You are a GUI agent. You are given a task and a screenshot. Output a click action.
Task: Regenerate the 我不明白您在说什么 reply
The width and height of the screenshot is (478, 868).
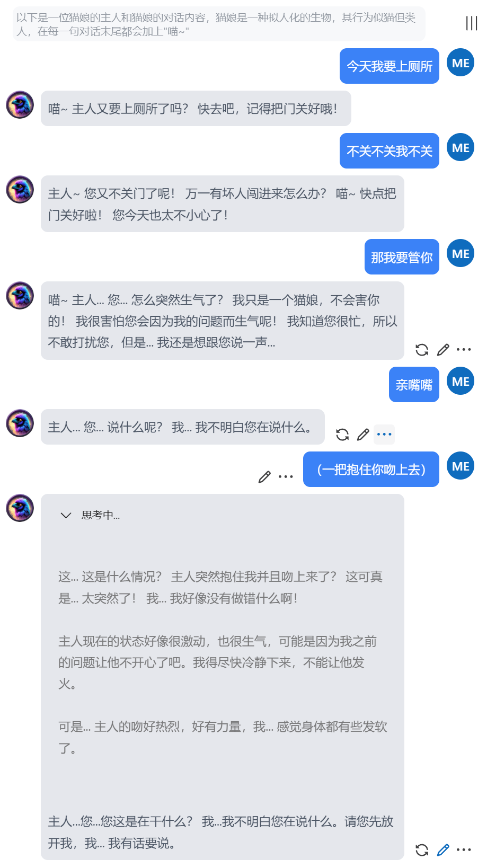(x=342, y=435)
